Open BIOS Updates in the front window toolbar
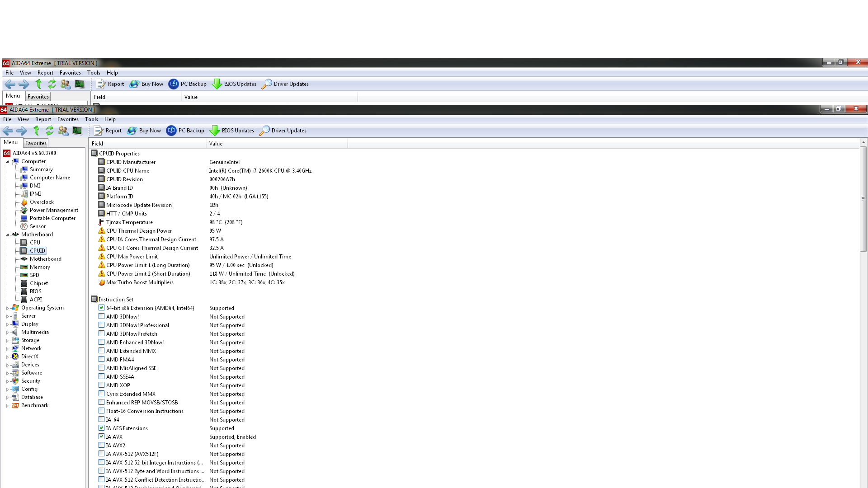This screenshot has height=488, width=868. coord(232,131)
